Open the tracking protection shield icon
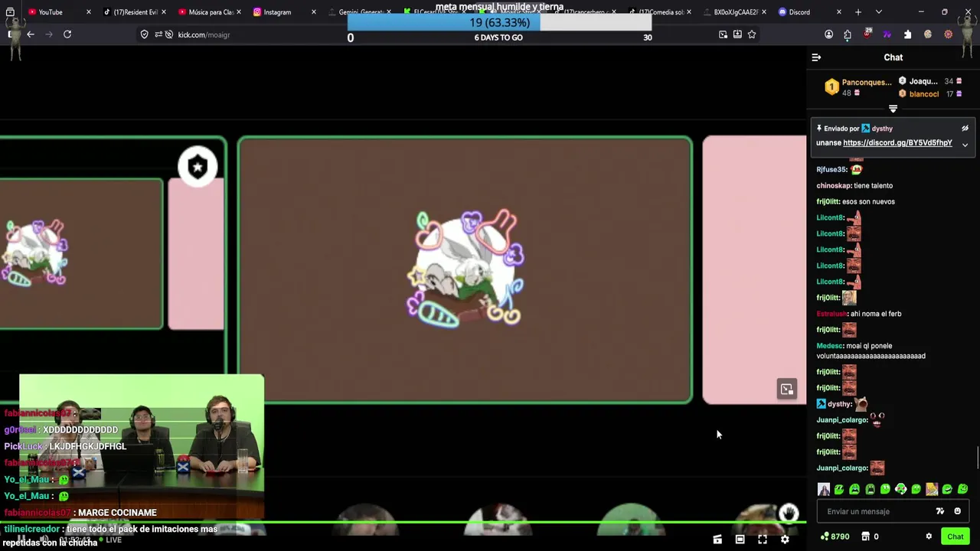This screenshot has height=551, width=980. tap(144, 34)
